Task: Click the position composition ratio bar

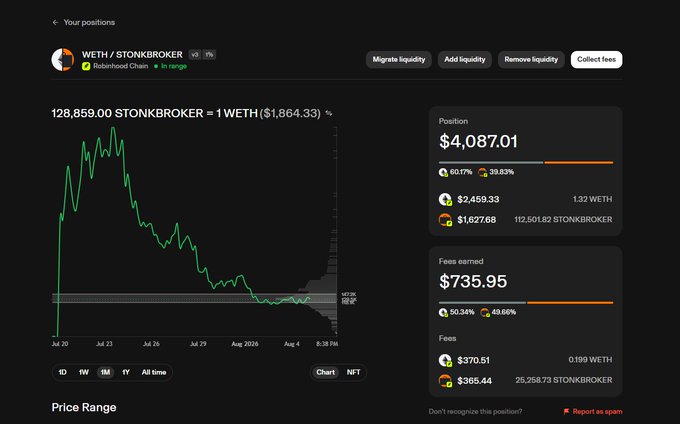Action: (526, 163)
